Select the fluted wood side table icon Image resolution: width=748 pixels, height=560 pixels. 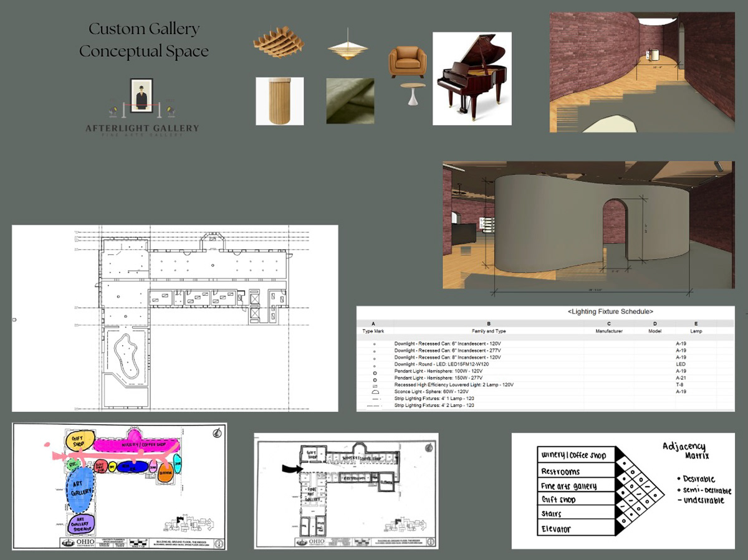coord(279,101)
